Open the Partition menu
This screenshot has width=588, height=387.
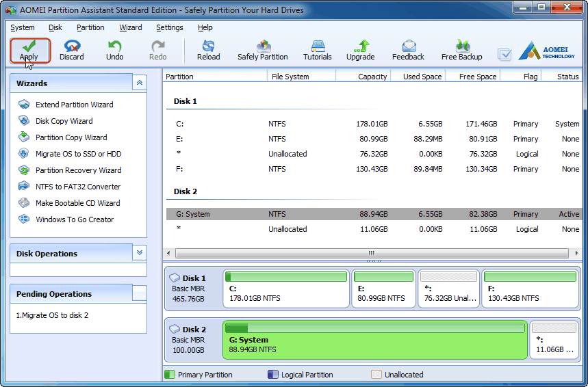tap(90, 27)
